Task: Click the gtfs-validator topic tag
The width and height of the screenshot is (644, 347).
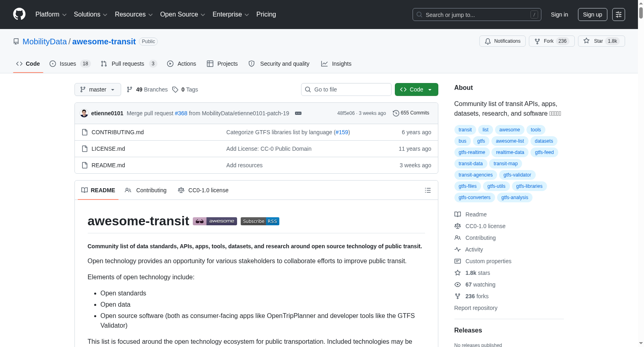Action: pos(517,175)
